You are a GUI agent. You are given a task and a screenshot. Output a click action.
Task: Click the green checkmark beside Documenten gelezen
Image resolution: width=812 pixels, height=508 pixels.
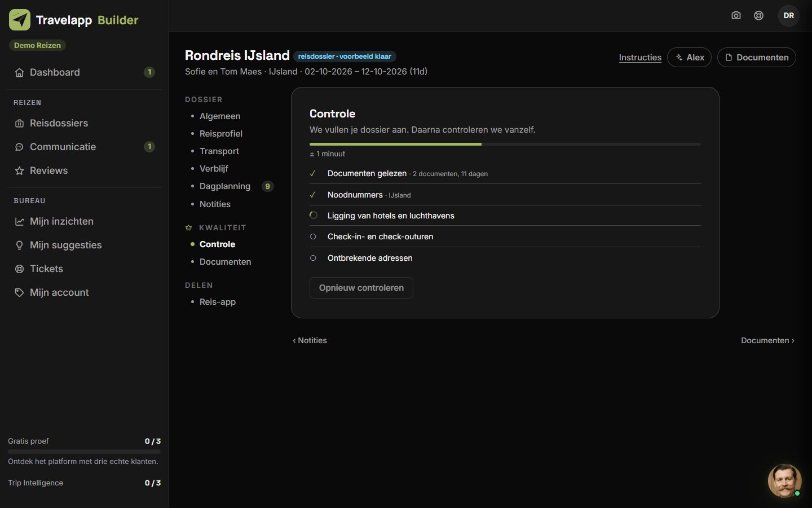(313, 173)
